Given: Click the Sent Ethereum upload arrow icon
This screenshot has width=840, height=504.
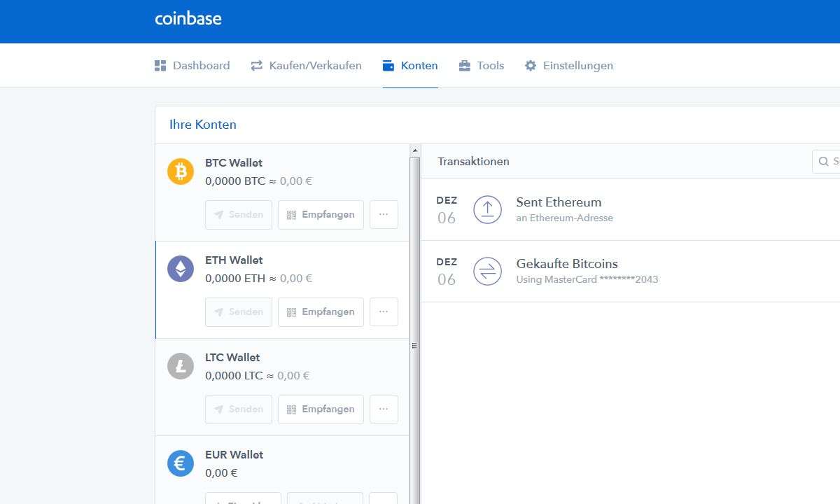Looking at the screenshot, I should (x=487, y=209).
